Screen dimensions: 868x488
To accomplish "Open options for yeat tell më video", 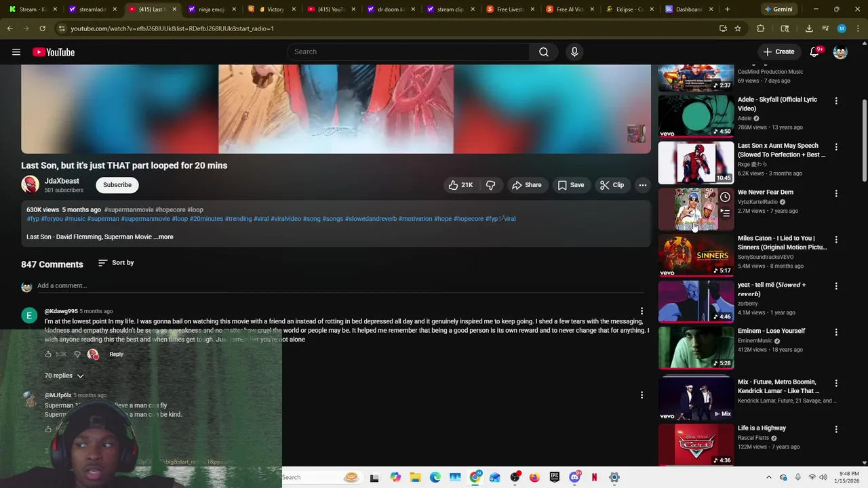I will 836,286.
